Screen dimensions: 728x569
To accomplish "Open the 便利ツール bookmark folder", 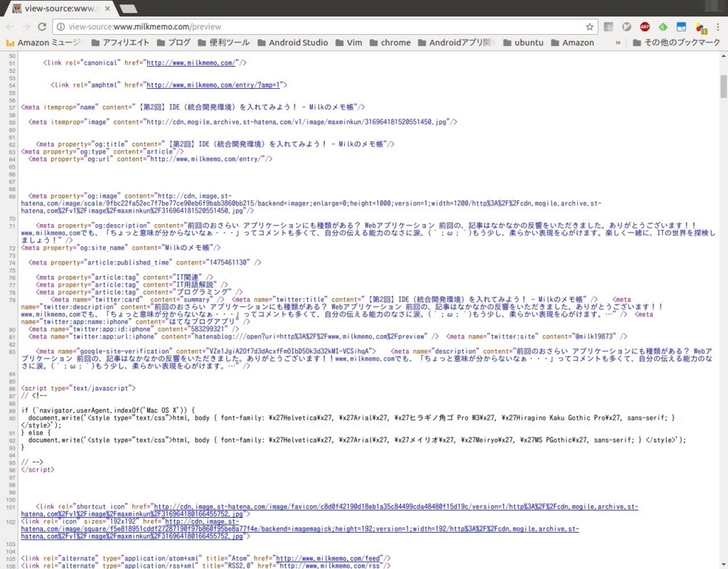I will (224, 42).
